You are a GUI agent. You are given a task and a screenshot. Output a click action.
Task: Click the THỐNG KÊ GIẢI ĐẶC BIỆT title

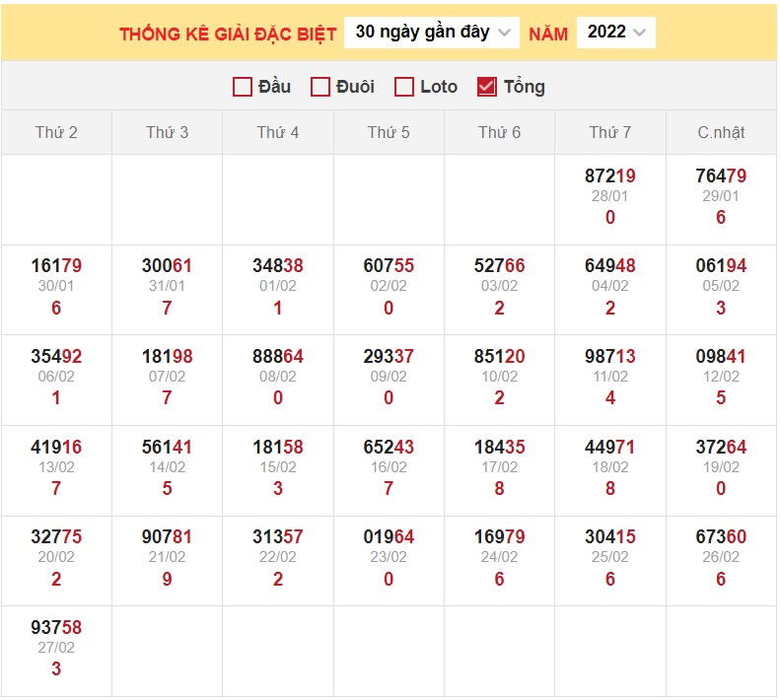pos(228,35)
